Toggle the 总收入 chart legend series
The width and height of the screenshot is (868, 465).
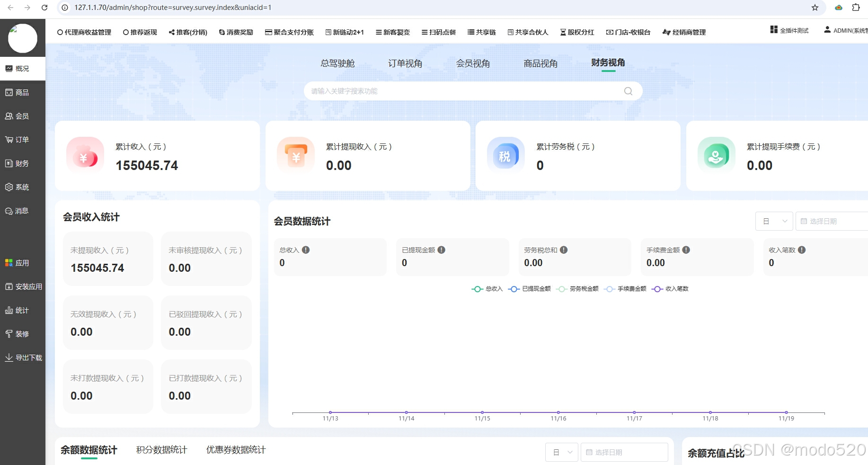point(487,289)
